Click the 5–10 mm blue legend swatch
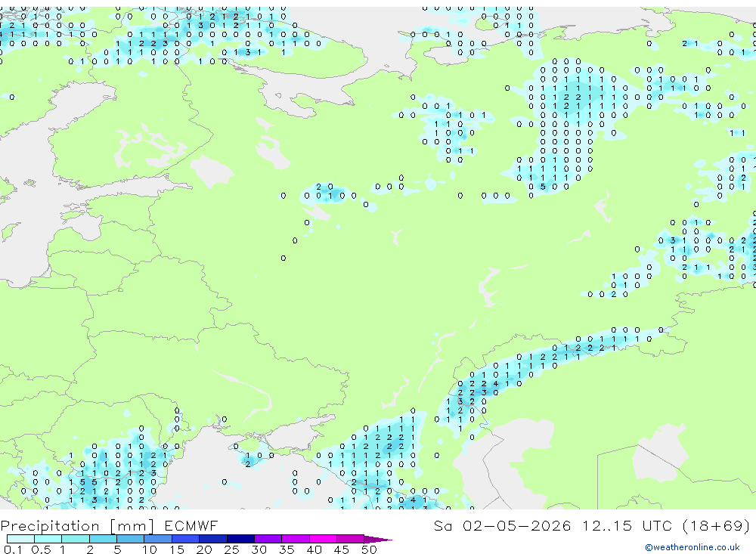 pyautogui.click(x=131, y=539)
